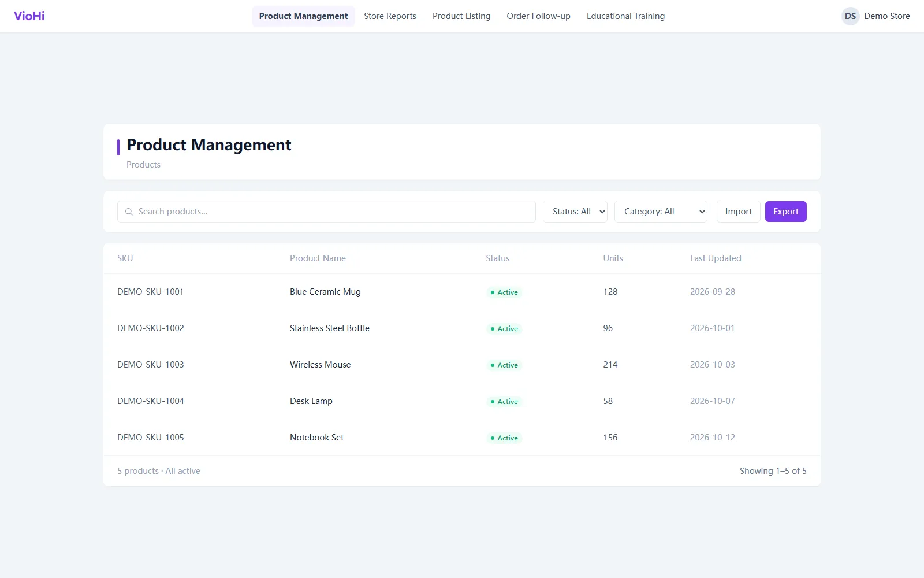Viewport: 924px width, 578px height.
Task: Click the Desk Lamp product name
Action: pos(311,401)
